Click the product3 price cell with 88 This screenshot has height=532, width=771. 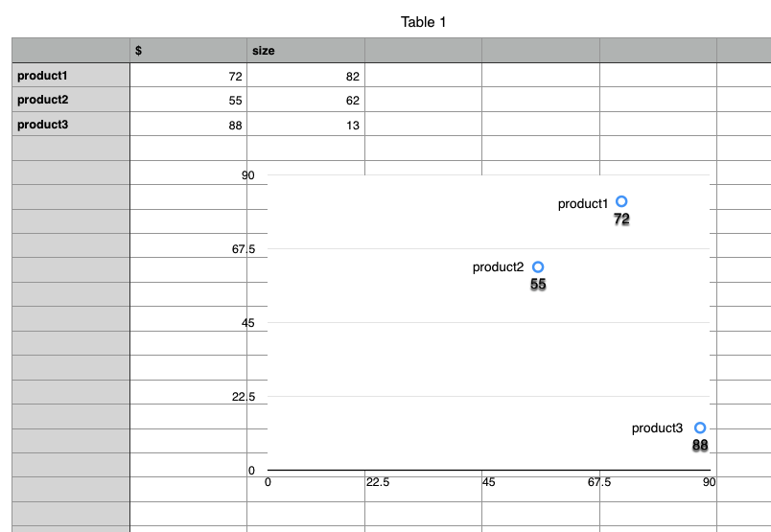(x=188, y=125)
